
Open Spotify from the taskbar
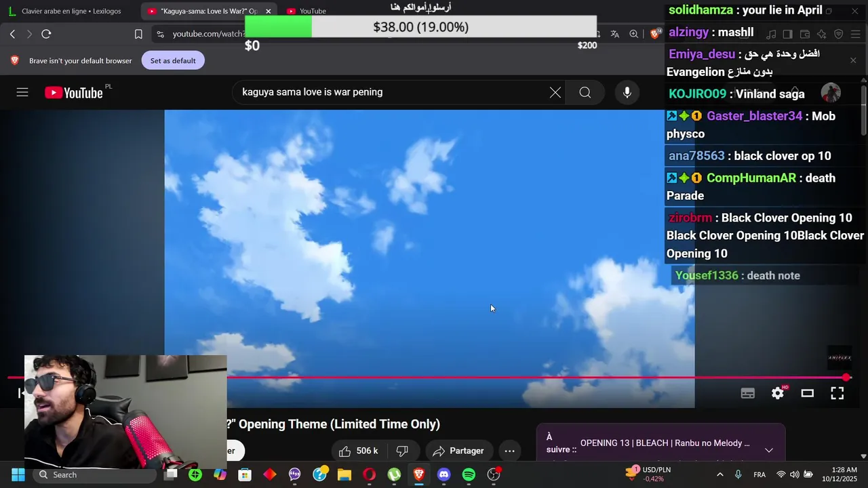pos(469,474)
